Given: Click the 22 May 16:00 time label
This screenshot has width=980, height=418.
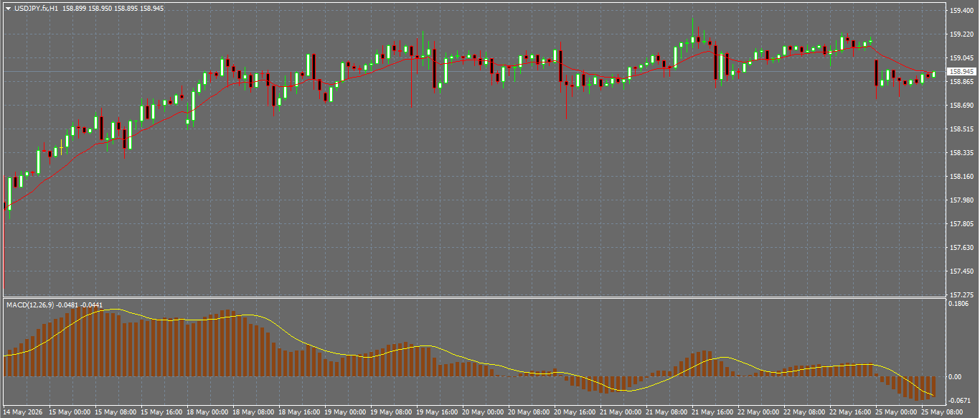Looking at the screenshot, I should coord(849,413).
